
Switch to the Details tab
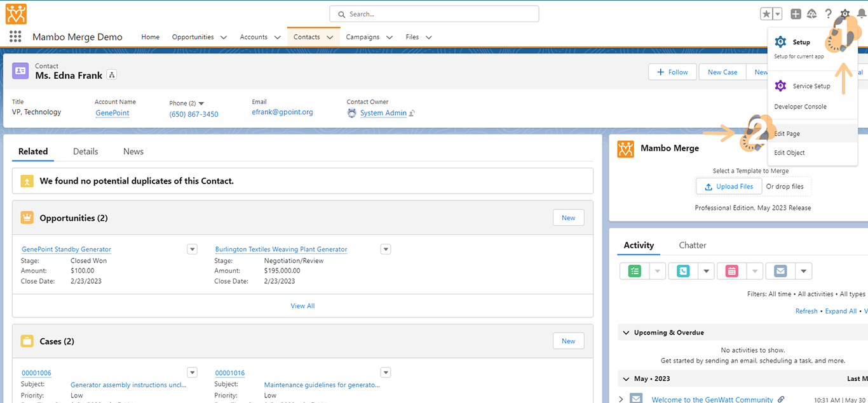coord(85,151)
